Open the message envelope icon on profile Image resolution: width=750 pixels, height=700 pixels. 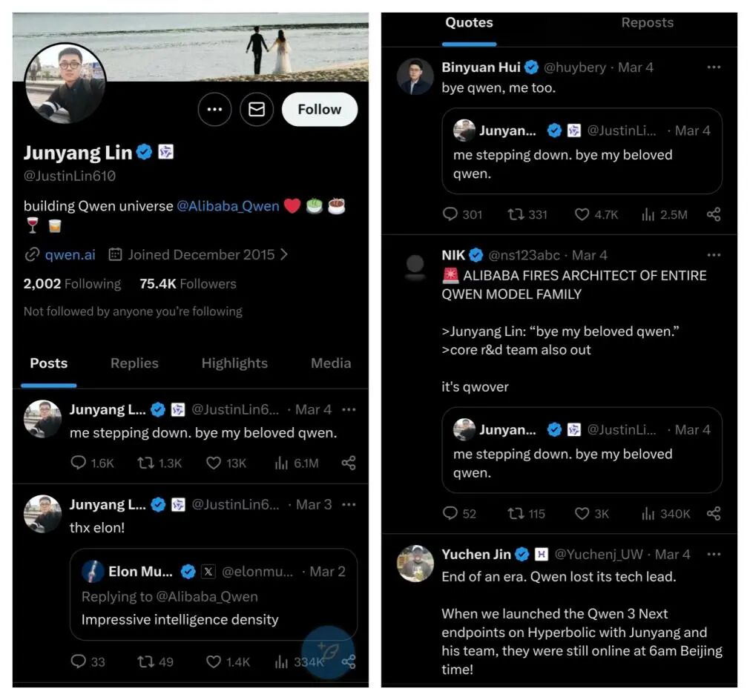(257, 110)
